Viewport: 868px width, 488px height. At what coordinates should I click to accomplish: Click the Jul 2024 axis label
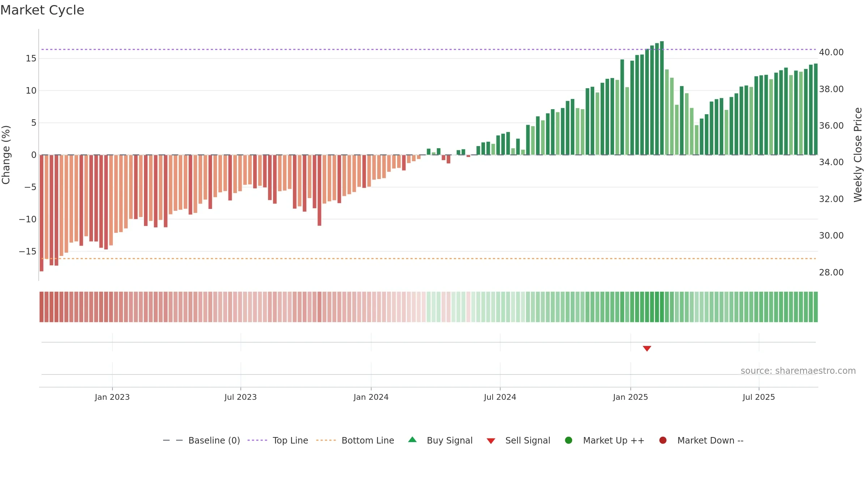click(500, 397)
